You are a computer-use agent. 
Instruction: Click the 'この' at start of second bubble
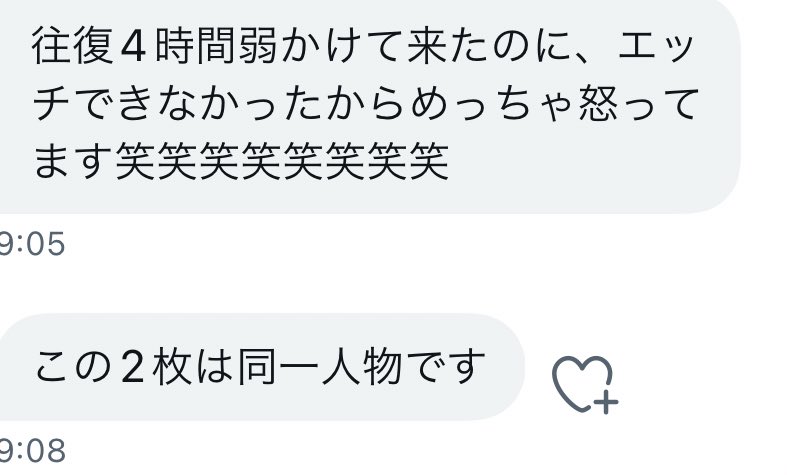tap(73, 367)
